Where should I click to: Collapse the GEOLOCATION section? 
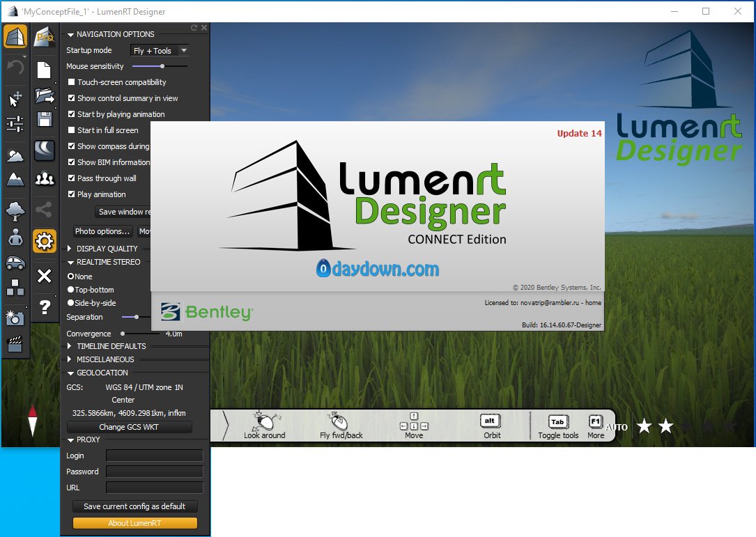[70, 373]
